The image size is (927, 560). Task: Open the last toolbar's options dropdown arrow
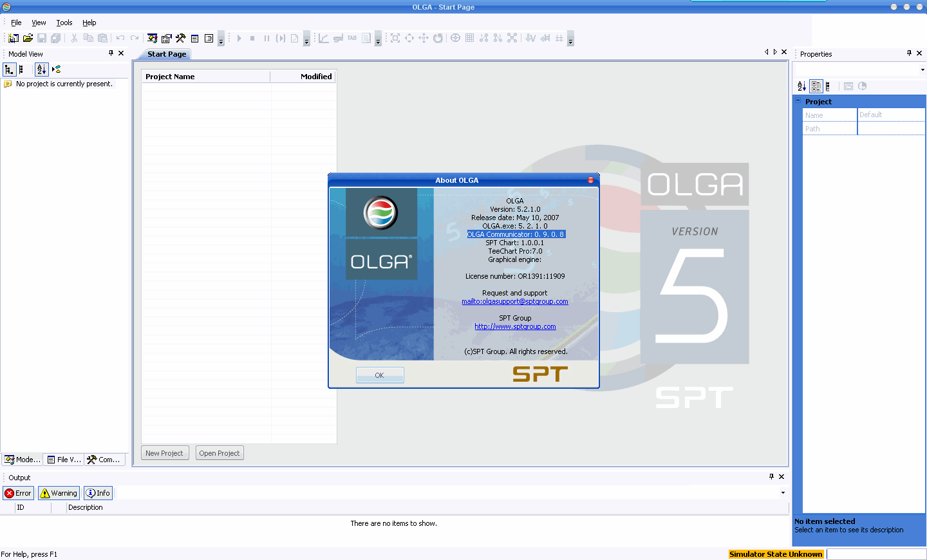coord(570,39)
